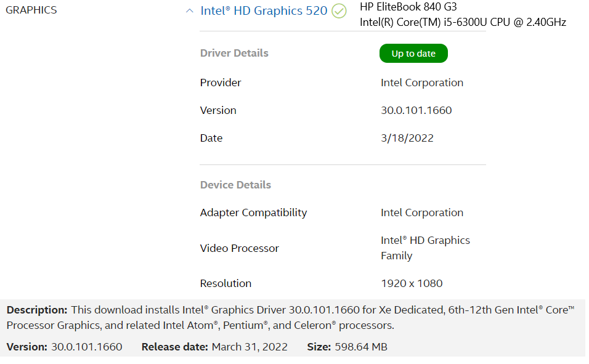Click the Device Details heading
This screenshot has height=364, width=589.
click(235, 185)
